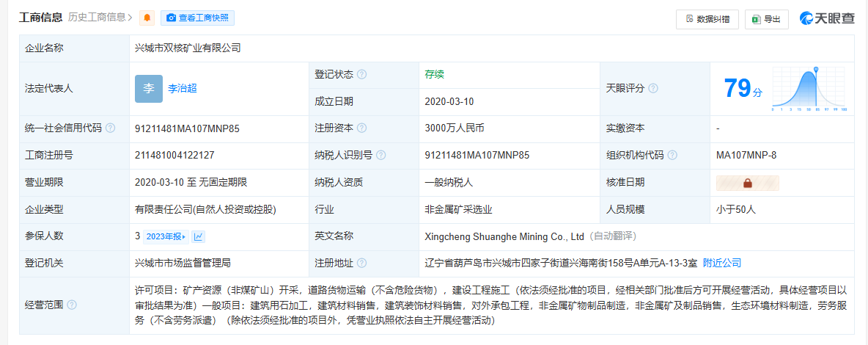
Task: Click help icon next to 注册资本
Action: pos(361,128)
